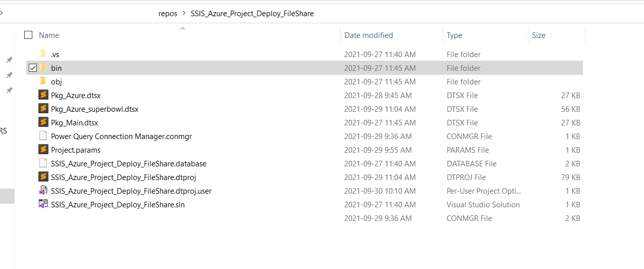Viewport: 644px width, 269px height.
Task: Click the Pkg_Main.dtsx file icon
Action: 43,122
